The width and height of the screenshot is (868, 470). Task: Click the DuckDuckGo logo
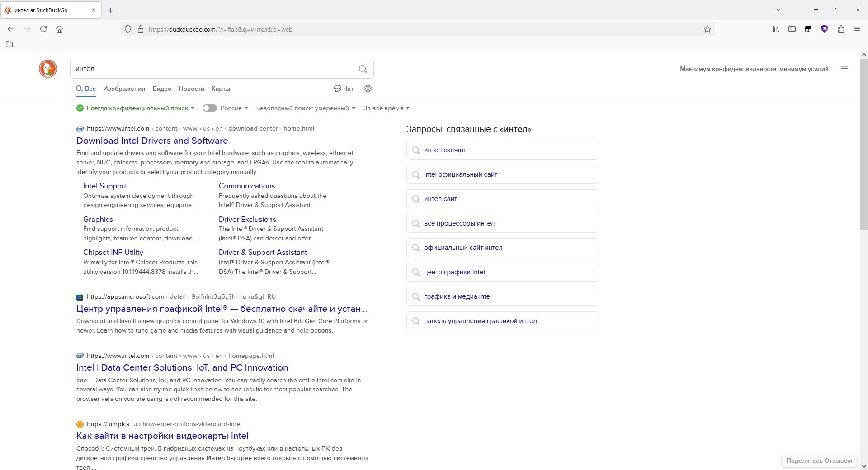coord(48,69)
